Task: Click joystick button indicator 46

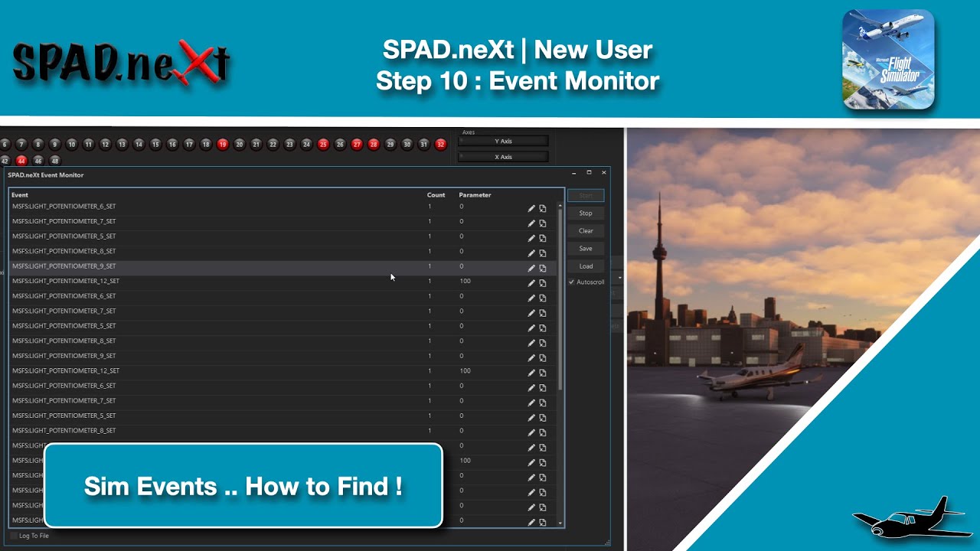Action: point(38,161)
